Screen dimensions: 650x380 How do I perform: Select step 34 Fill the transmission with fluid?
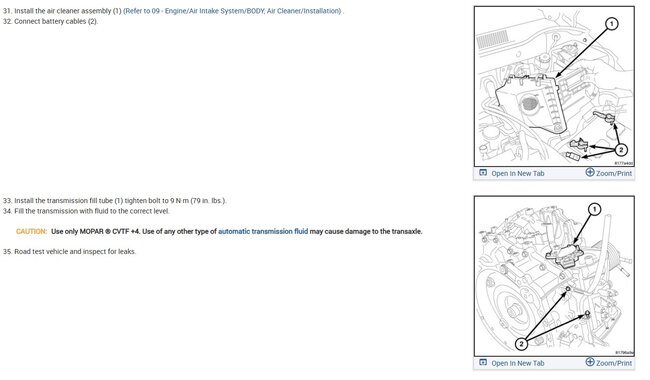(86, 211)
